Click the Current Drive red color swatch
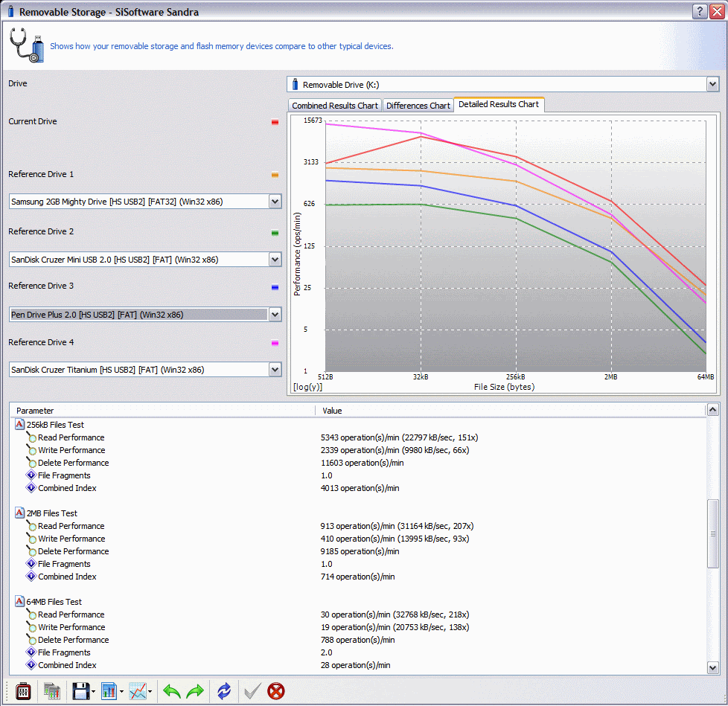Viewport: 728px width, 706px height. pos(275,122)
